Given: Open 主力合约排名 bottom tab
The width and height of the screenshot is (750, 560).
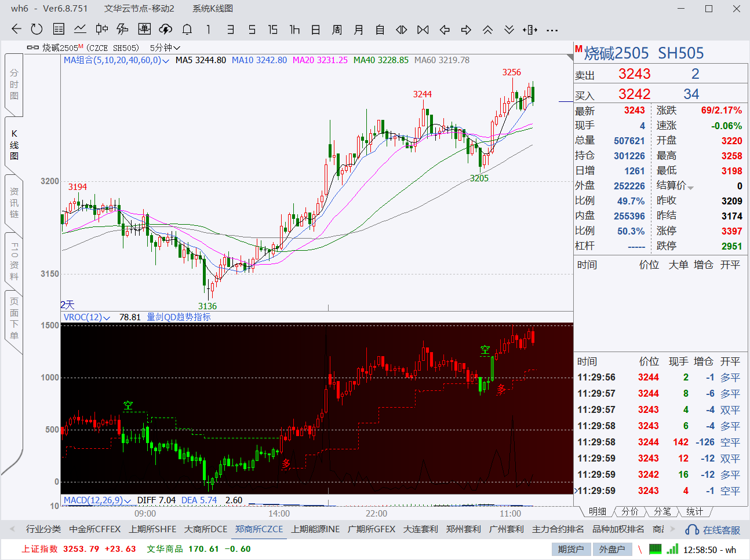Looking at the screenshot, I should coord(558,529).
